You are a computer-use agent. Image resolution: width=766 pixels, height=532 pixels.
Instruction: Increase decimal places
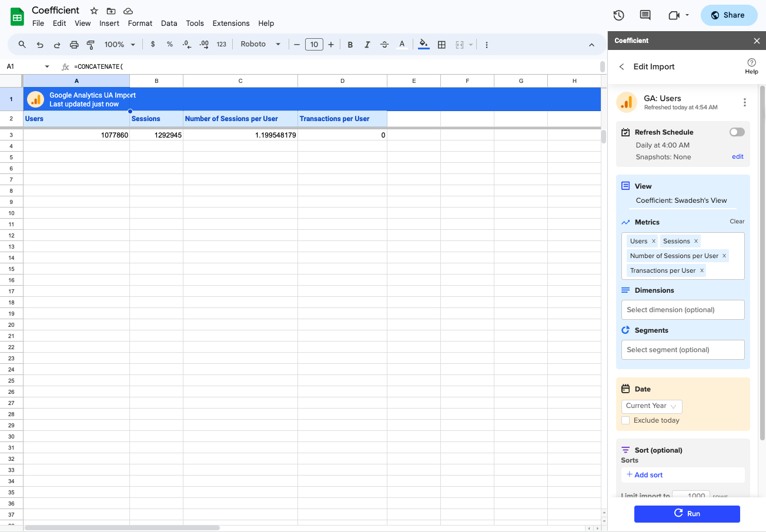[204, 45]
